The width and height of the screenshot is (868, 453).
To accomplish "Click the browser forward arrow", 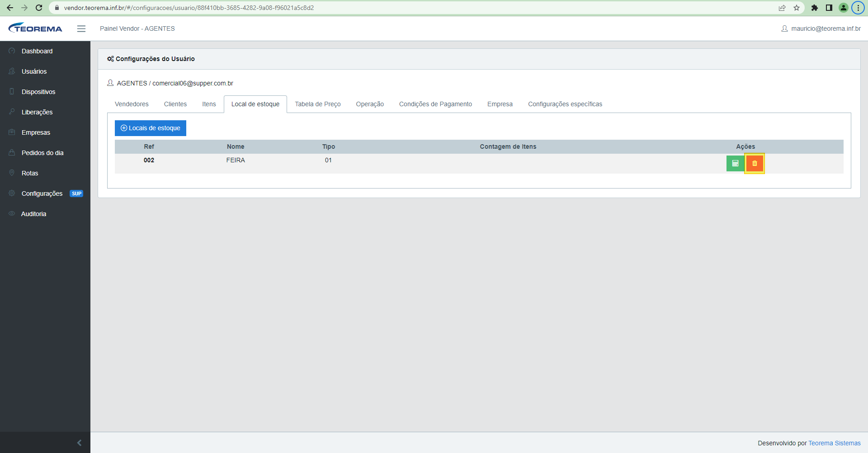I will [24, 8].
